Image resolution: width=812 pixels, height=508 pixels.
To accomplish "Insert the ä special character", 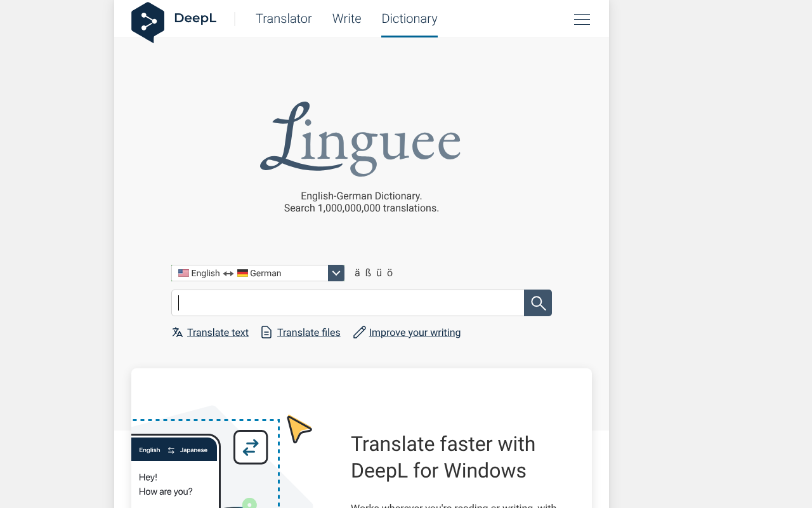I will pyautogui.click(x=357, y=273).
